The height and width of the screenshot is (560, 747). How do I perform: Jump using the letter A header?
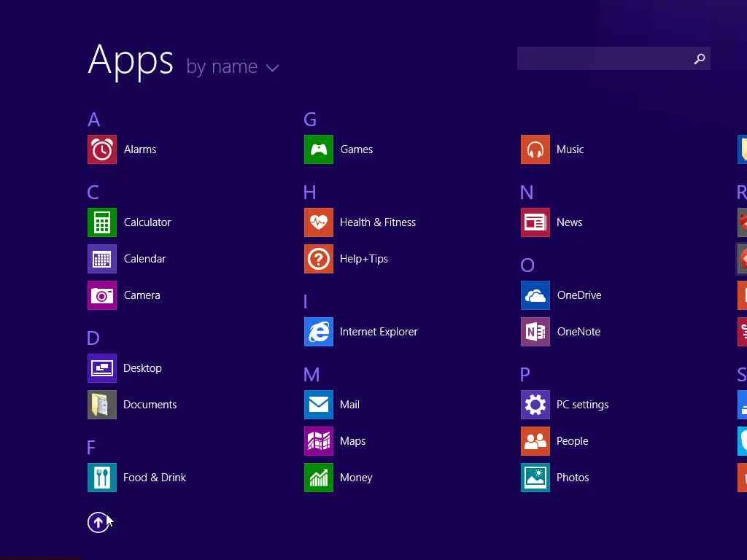point(94,120)
